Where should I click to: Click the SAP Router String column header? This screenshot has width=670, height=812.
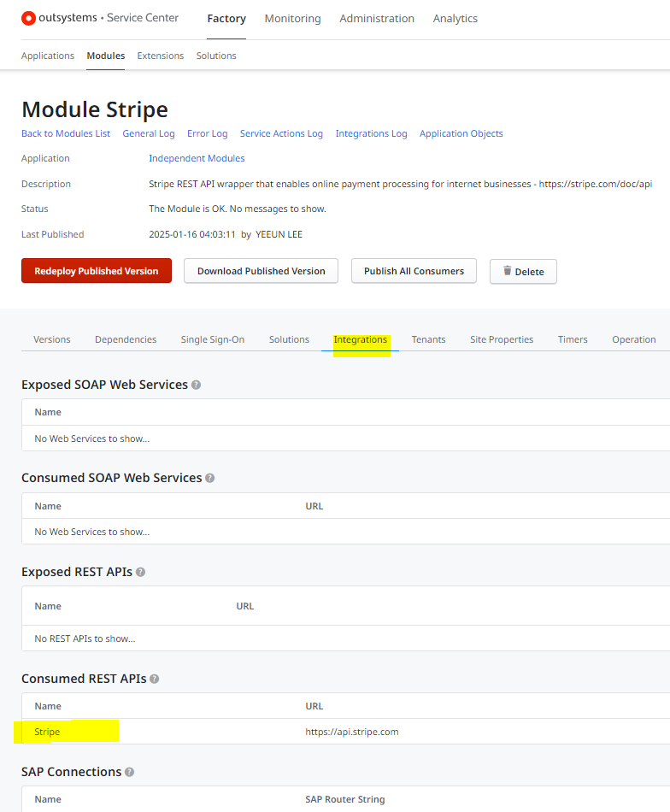click(345, 799)
